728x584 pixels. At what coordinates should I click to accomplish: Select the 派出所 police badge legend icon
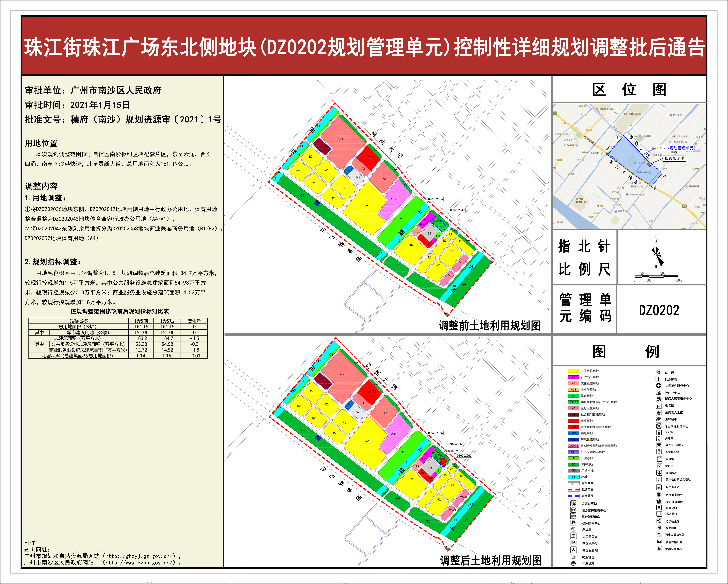(573, 530)
